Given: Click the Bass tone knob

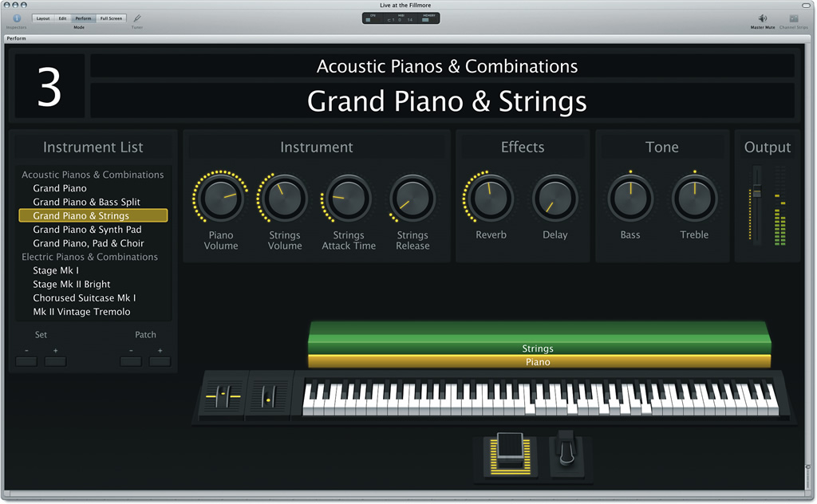Looking at the screenshot, I should [630, 199].
